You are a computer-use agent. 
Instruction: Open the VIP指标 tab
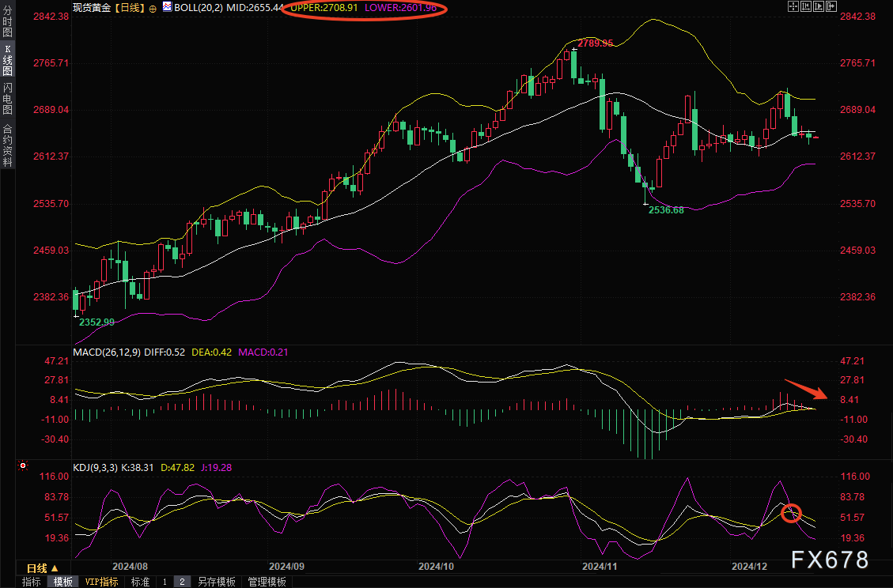tap(101, 582)
